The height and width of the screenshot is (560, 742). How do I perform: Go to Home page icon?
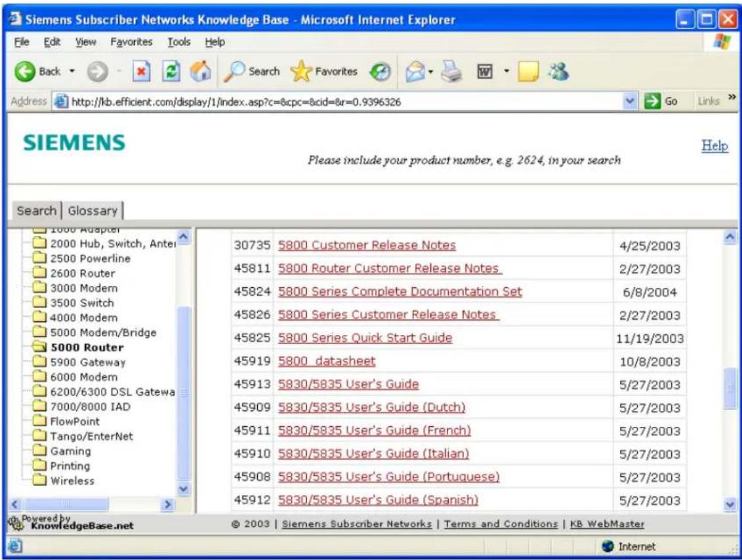(x=200, y=72)
